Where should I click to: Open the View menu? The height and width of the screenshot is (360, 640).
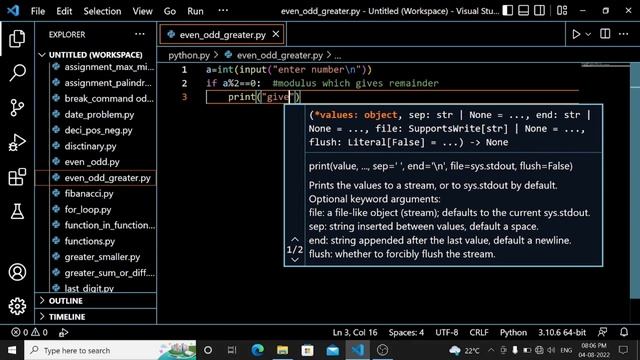142,11
